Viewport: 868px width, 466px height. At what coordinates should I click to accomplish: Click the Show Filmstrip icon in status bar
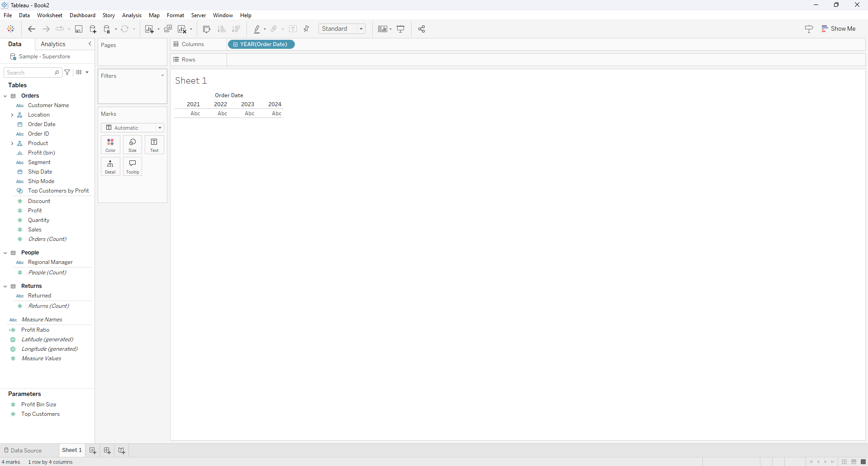click(854, 462)
